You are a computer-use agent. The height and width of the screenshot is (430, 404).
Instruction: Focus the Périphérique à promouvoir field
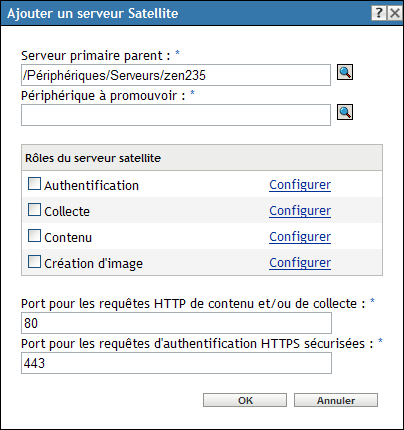tap(176, 115)
